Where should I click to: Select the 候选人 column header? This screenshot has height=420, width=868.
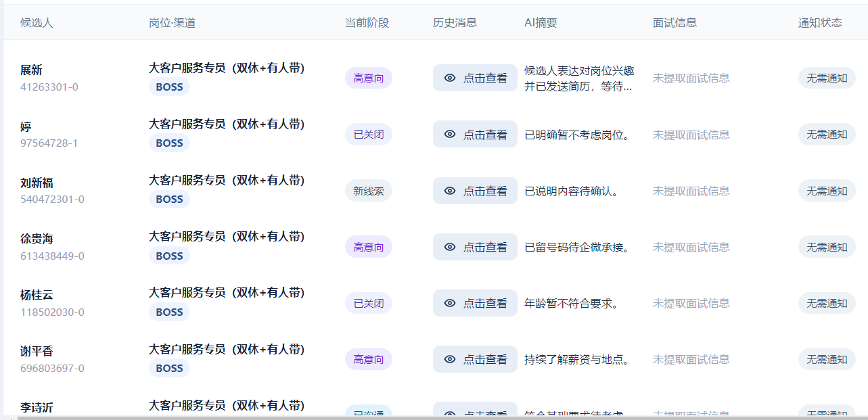coord(37,22)
